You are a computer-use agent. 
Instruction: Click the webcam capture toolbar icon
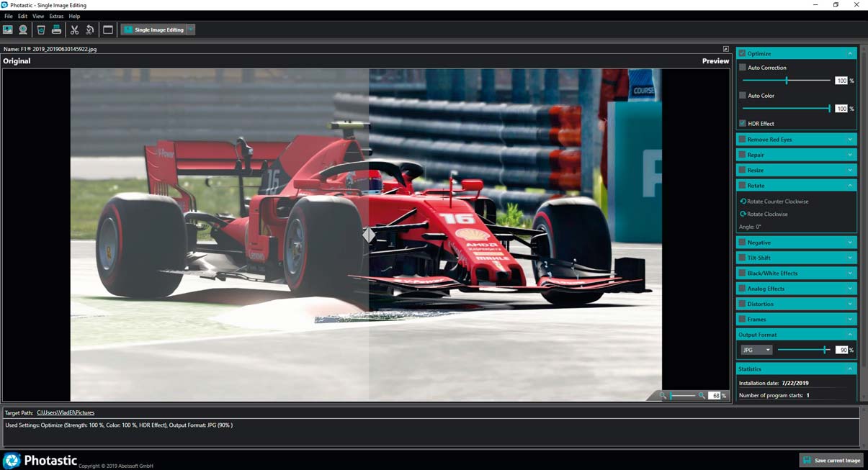point(23,30)
